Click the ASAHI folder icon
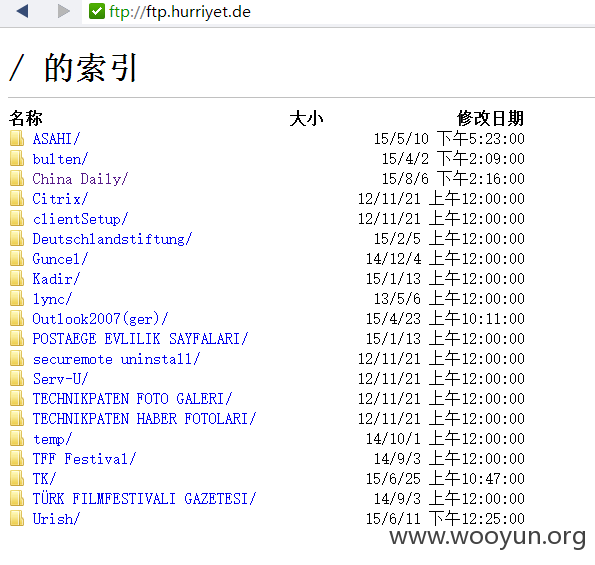This screenshot has height=565, width=595. pyautogui.click(x=17, y=138)
